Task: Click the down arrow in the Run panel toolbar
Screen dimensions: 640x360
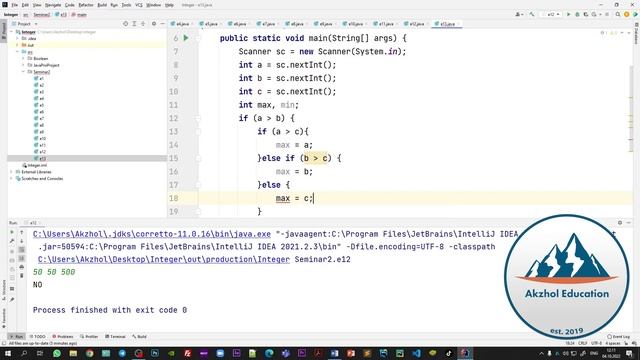Action: (x=22, y=241)
